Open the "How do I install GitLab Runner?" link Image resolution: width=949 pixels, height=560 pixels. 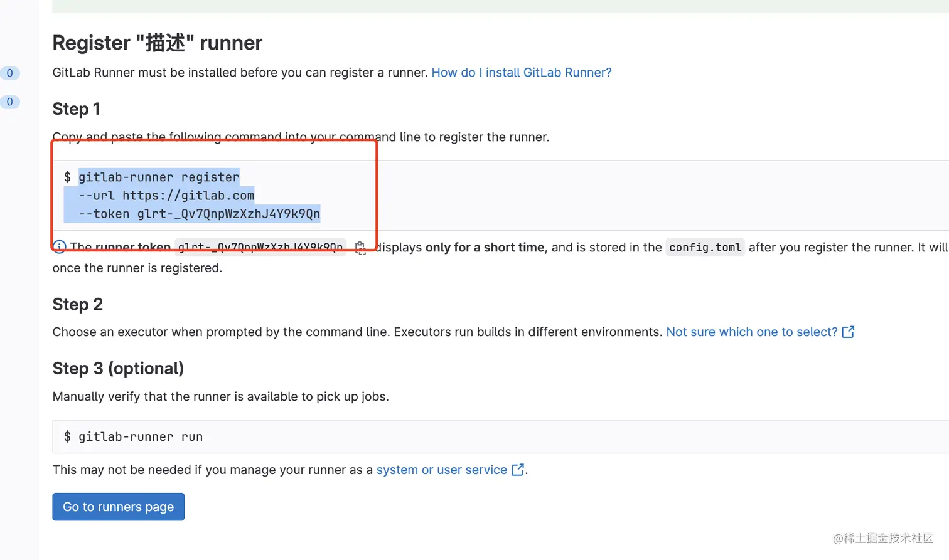coord(521,72)
